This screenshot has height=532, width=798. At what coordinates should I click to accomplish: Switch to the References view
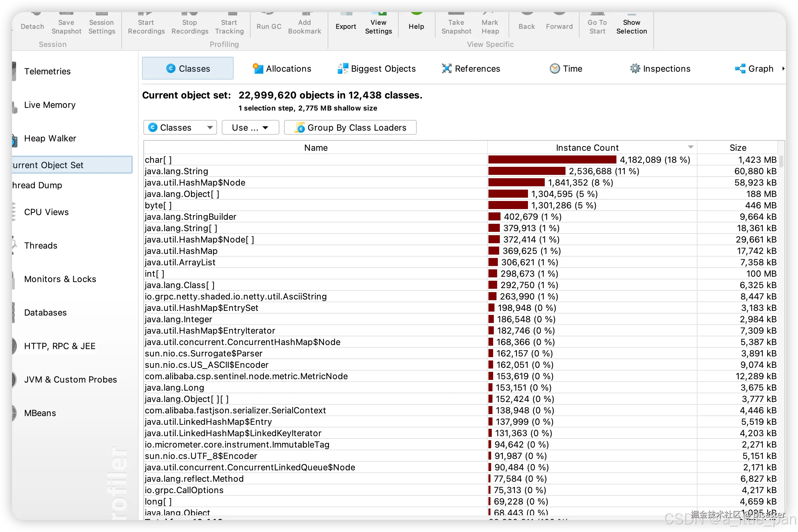(471, 69)
